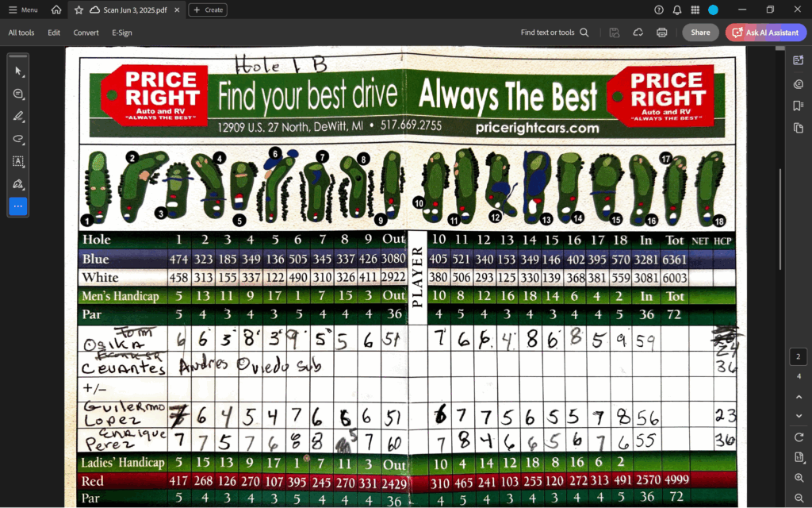Open Ask AI Assistant
Viewport: 812px width, 508px height.
click(x=766, y=32)
